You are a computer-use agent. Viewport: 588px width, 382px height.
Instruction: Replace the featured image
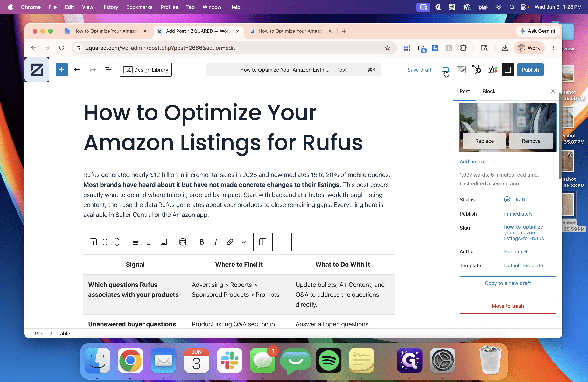(x=484, y=141)
